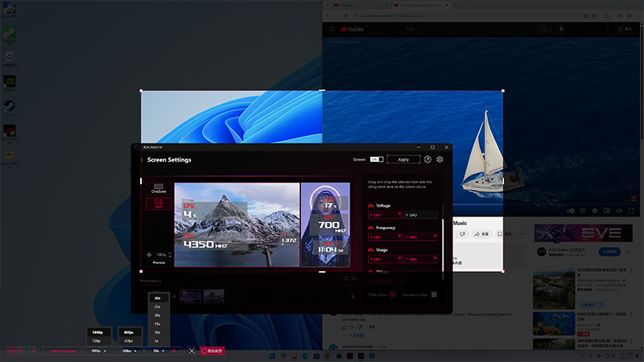Click the character preview zone on right split
Screen dimensions: 644x362
click(x=325, y=225)
